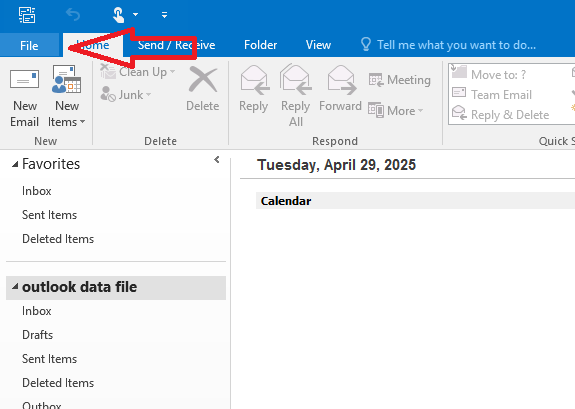Click the Tuesday, April 29, 2025 heading

click(x=336, y=165)
